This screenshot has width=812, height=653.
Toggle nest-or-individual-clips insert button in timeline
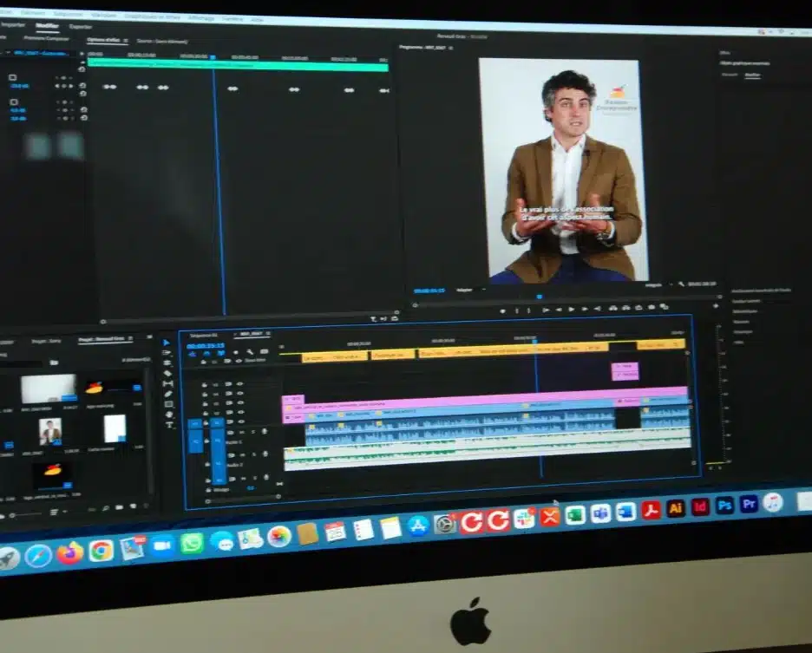(x=192, y=353)
